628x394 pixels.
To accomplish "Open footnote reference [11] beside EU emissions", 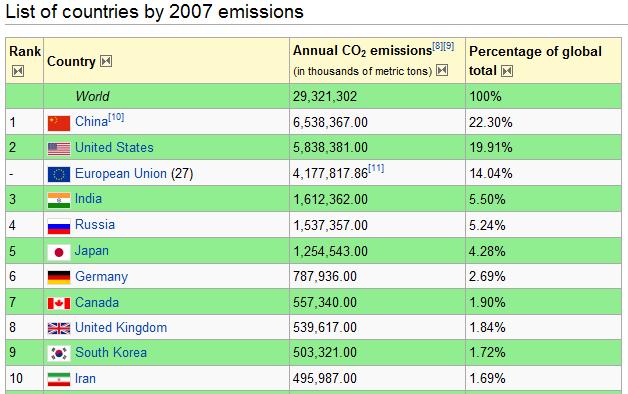I will [x=376, y=168].
